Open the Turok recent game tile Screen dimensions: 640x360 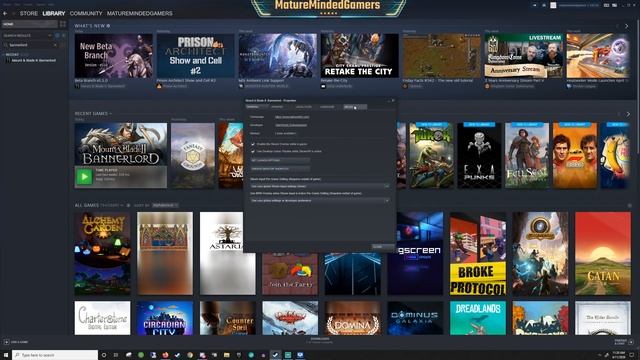(x=431, y=156)
